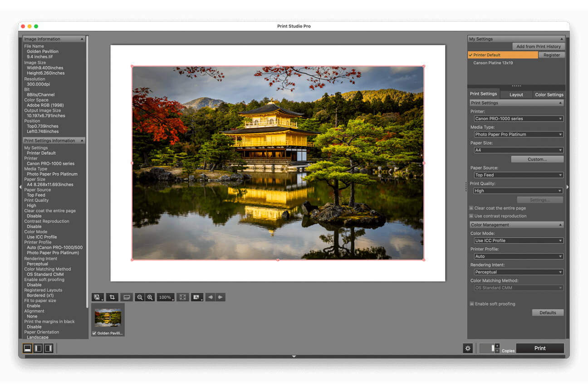Enable soft proofing checkbox
588x392 pixels.
(x=472, y=304)
